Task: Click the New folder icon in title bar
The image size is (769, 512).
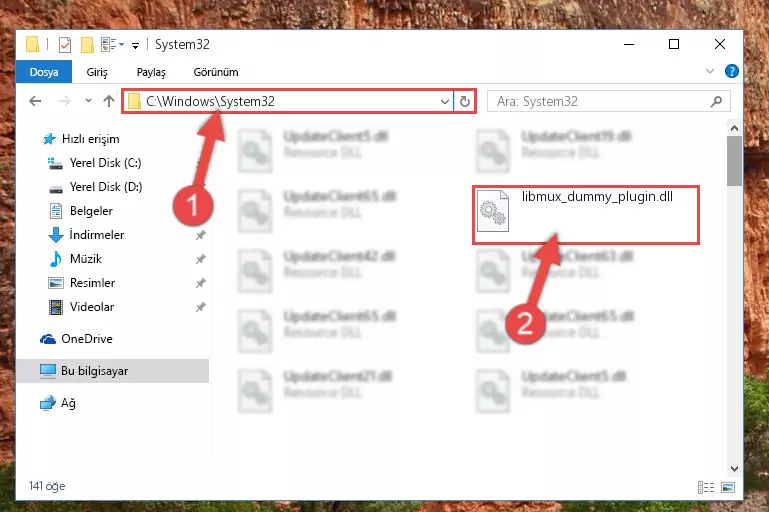Action: [x=87, y=45]
